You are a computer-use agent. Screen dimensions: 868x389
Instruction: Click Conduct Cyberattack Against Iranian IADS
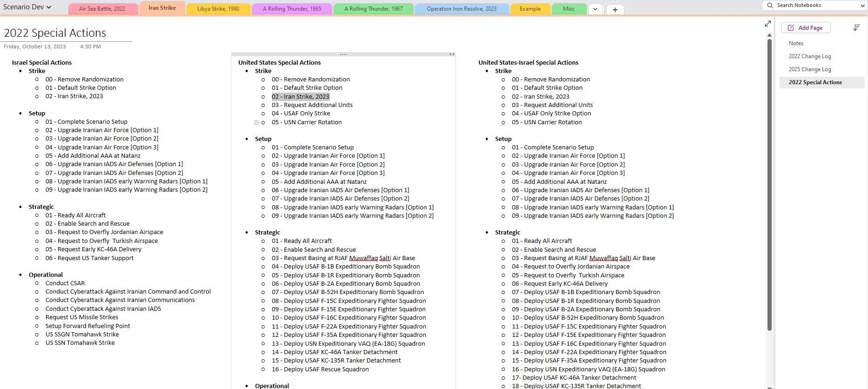click(x=103, y=309)
